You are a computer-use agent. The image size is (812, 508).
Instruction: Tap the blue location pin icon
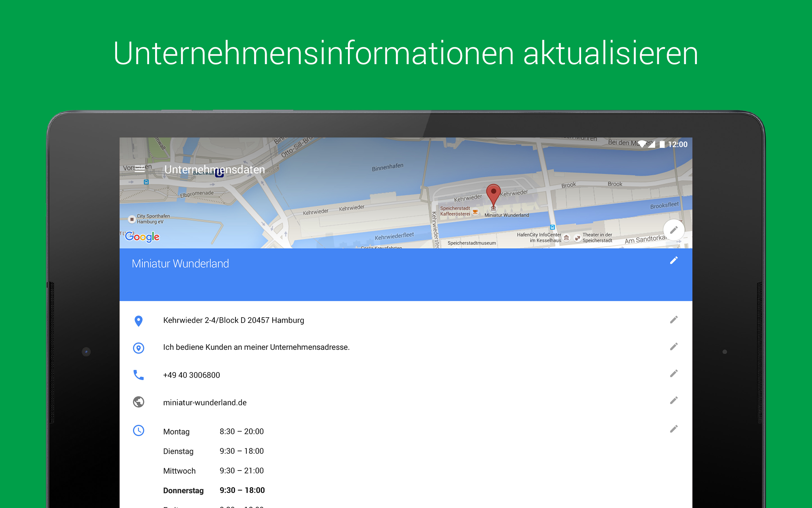coord(139,321)
